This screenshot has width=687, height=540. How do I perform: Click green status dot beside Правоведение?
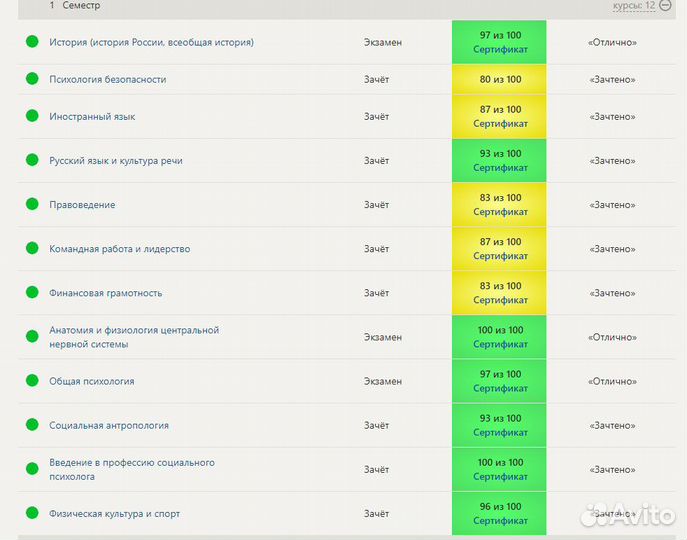(x=32, y=205)
